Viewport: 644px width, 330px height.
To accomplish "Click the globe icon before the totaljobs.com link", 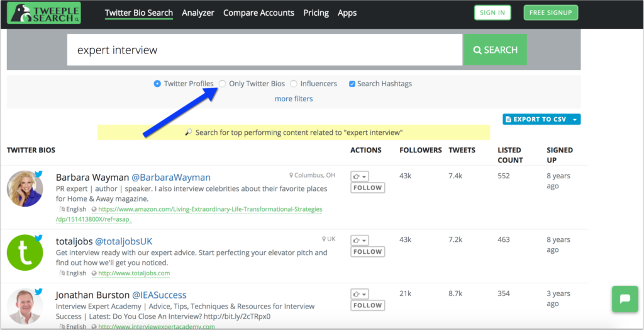I will [94, 273].
